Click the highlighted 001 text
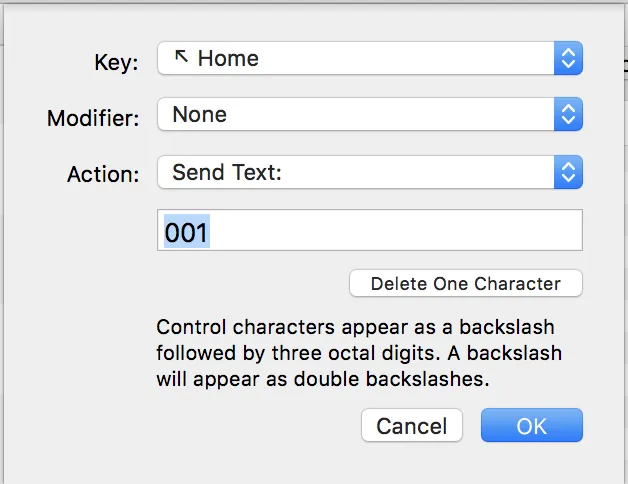Viewport: 628px width, 484px height. (x=186, y=232)
